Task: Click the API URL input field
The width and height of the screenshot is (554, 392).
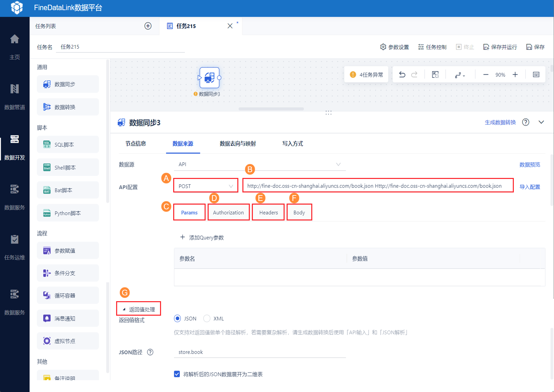Action: point(378,186)
